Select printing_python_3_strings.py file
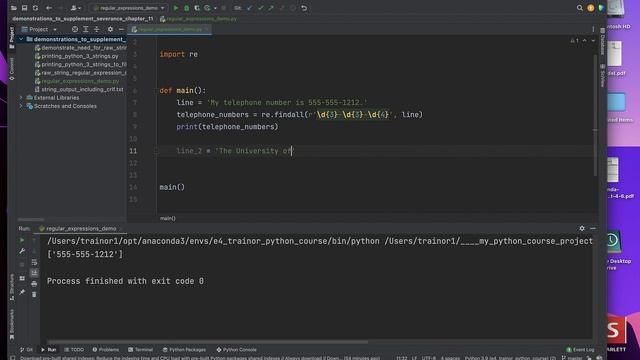 point(77,56)
